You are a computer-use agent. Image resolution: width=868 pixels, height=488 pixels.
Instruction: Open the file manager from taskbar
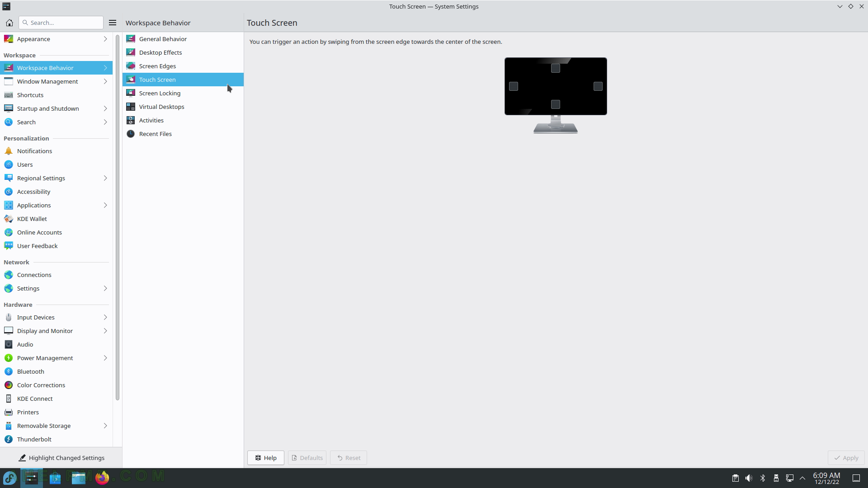(x=79, y=478)
